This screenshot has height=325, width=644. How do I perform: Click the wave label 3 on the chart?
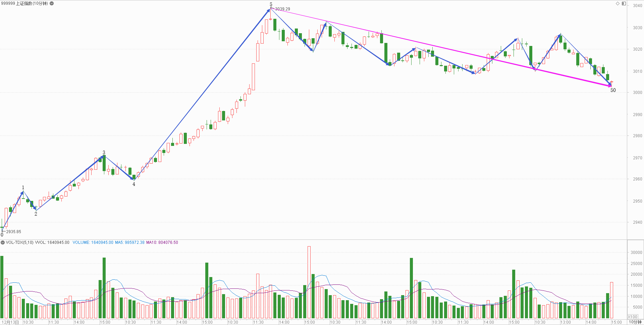click(104, 153)
